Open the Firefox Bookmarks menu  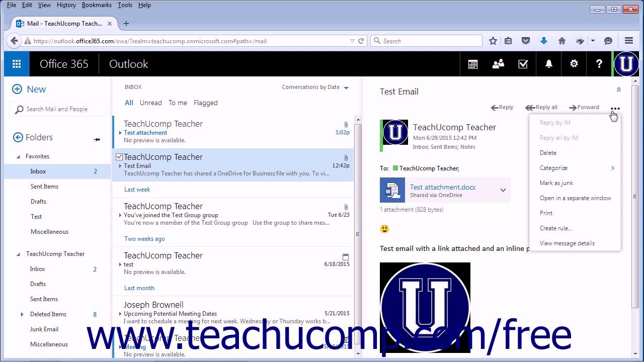pos(97,5)
